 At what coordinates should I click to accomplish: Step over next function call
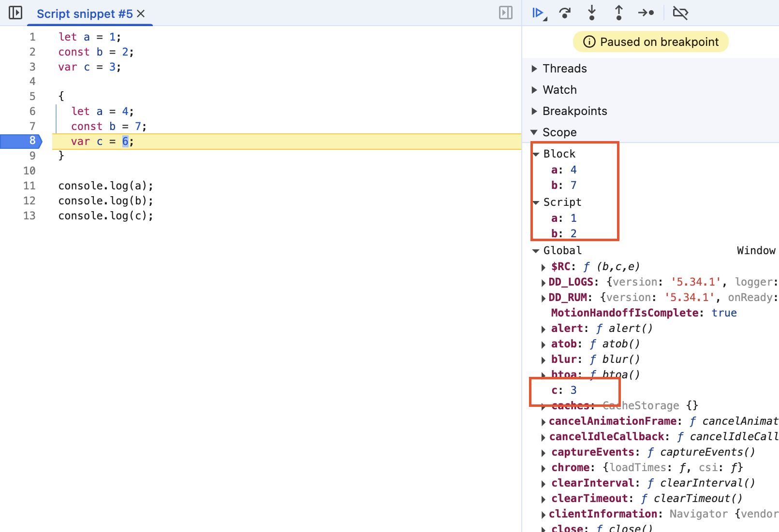(x=565, y=13)
